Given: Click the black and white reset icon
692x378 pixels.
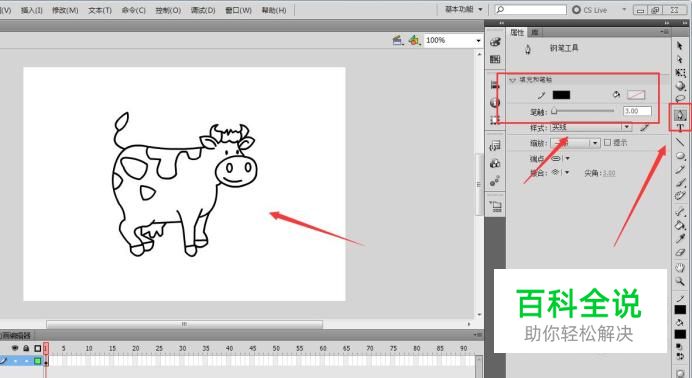Looking at the screenshot, I should pos(680,347).
